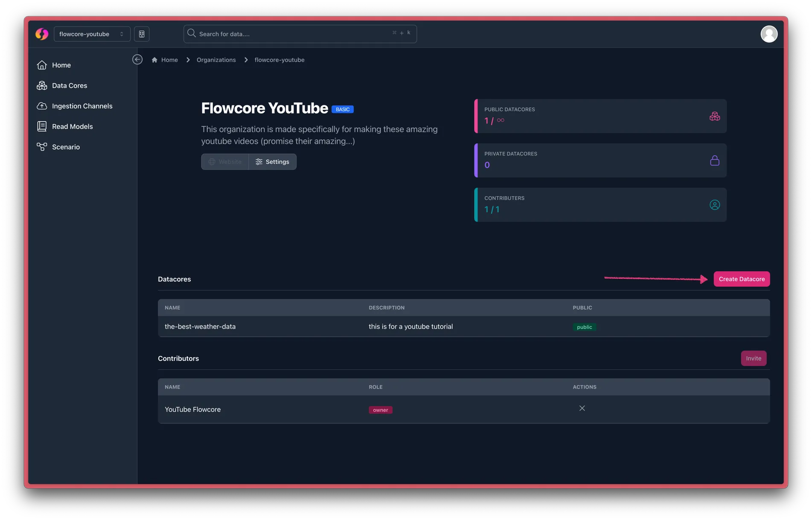The width and height of the screenshot is (812, 520).
Task: Click the Home breadcrumb link
Action: point(169,60)
